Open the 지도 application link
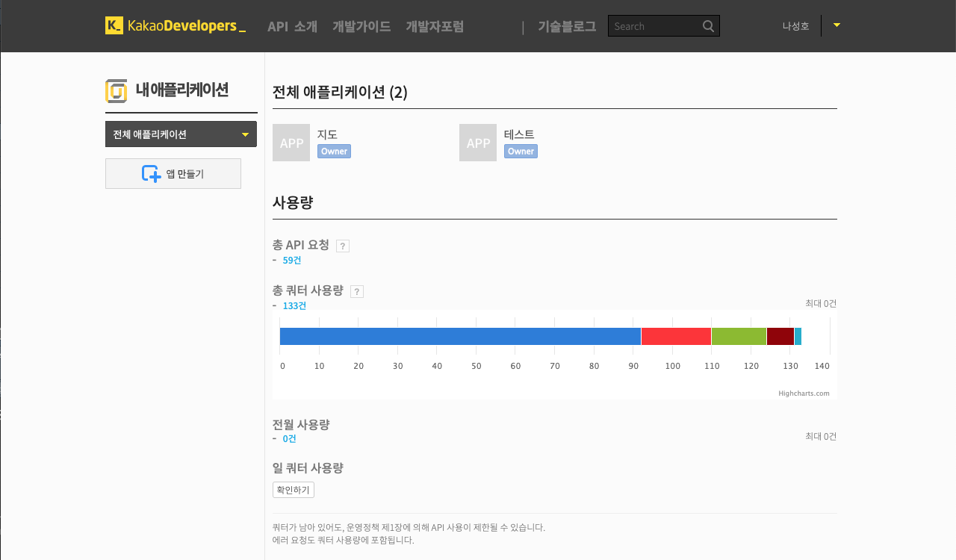Screen dimensions: 956x560 (x=327, y=134)
